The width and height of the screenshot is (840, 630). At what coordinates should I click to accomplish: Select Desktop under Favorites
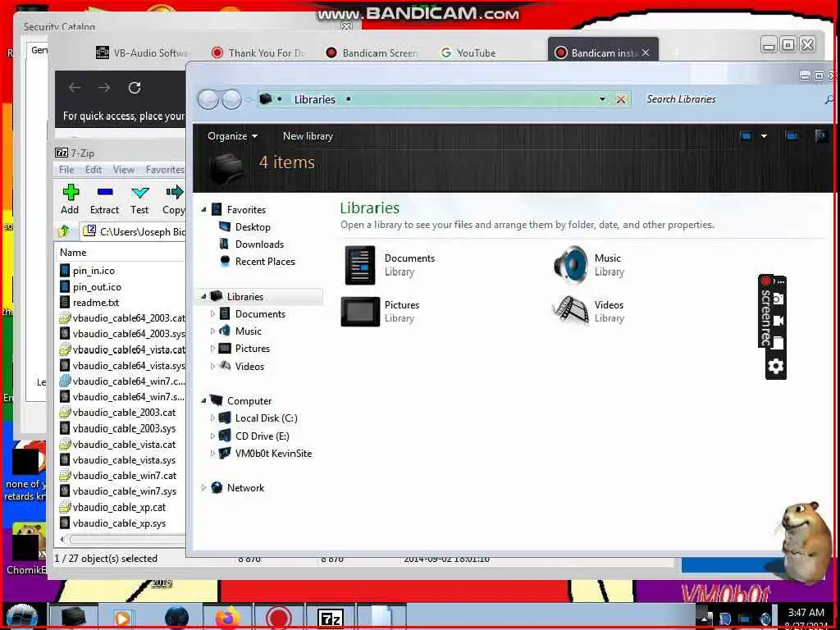click(253, 227)
